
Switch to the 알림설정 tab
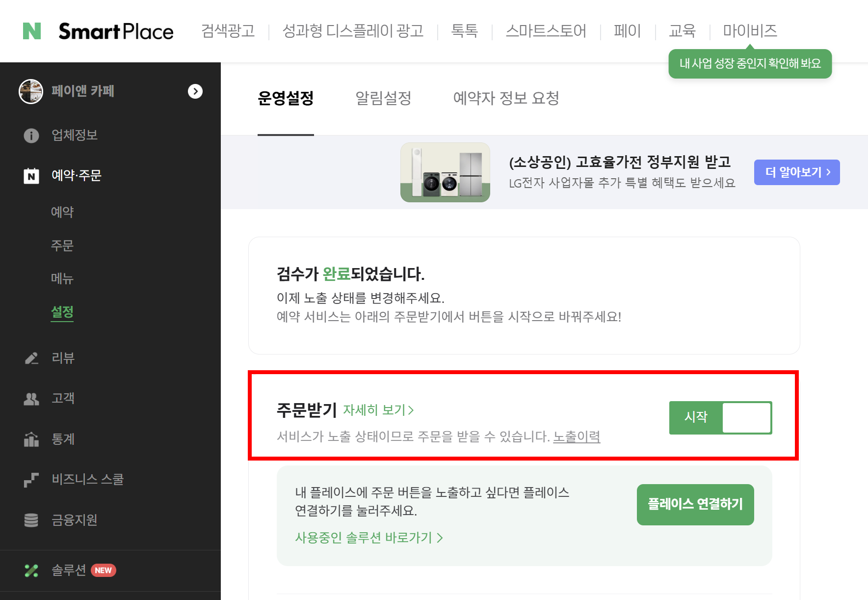[383, 99]
